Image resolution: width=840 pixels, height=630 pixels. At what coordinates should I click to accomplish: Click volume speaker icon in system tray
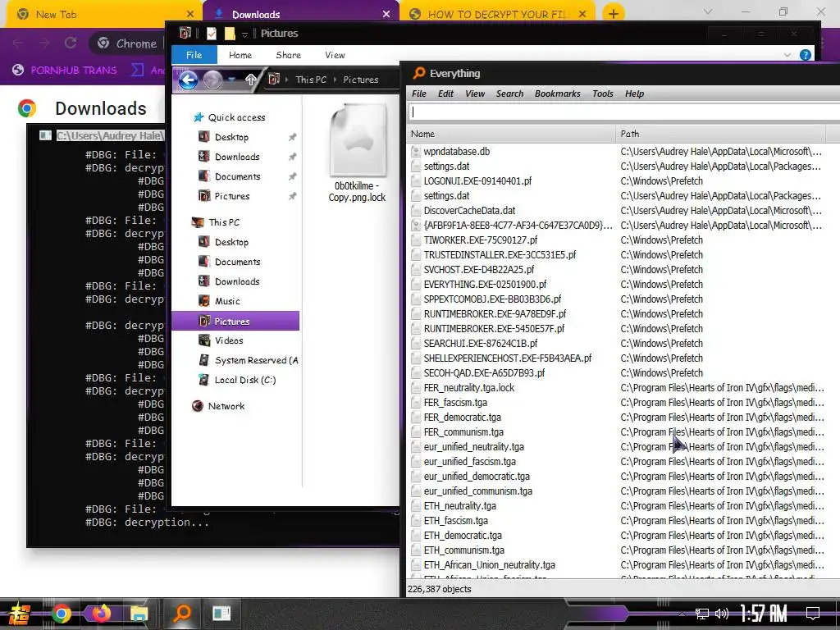point(721,614)
